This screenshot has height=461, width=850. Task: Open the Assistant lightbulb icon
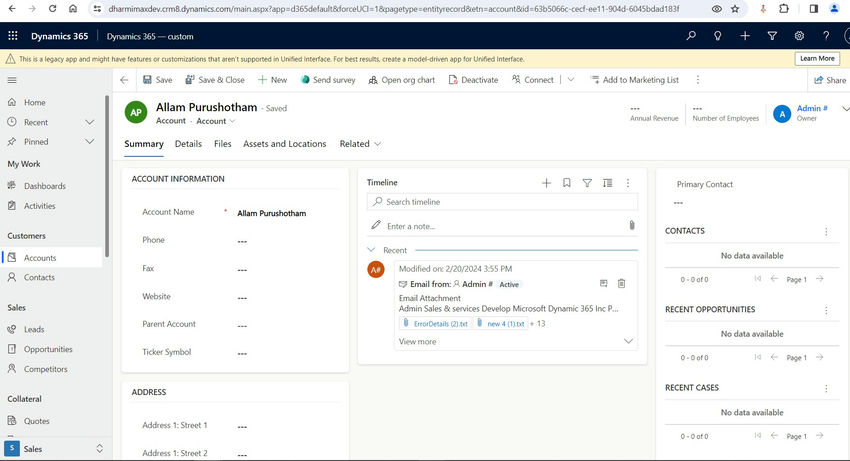[x=718, y=36]
